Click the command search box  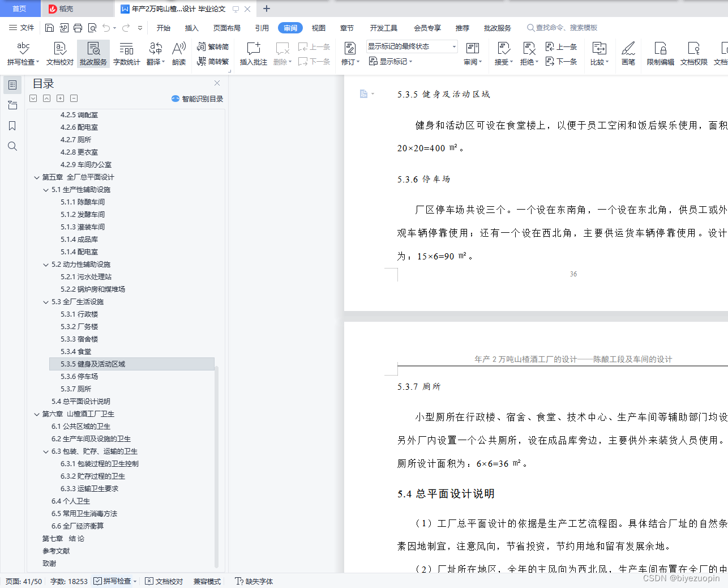[x=563, y=28]
